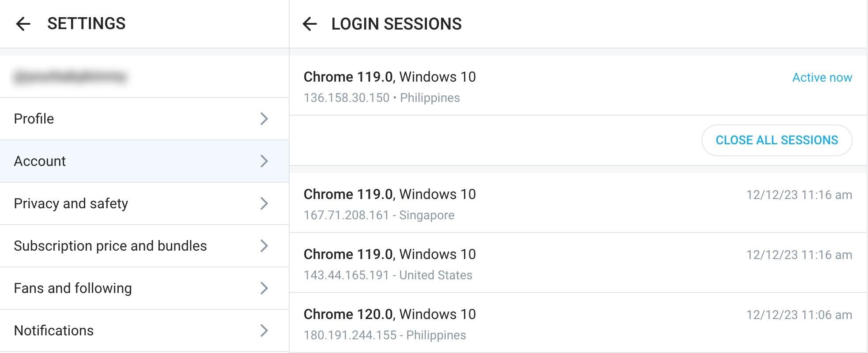This screenshot has width=868, height=353.
Task: Expand the Notifications chevron
Action: pos(264,330)
